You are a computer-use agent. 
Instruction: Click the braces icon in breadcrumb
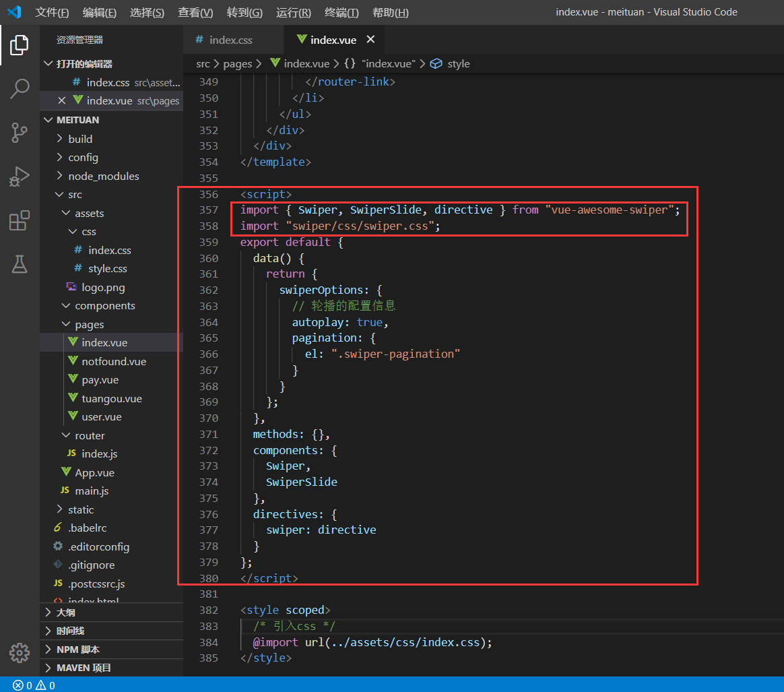click(x=350, y=63)
